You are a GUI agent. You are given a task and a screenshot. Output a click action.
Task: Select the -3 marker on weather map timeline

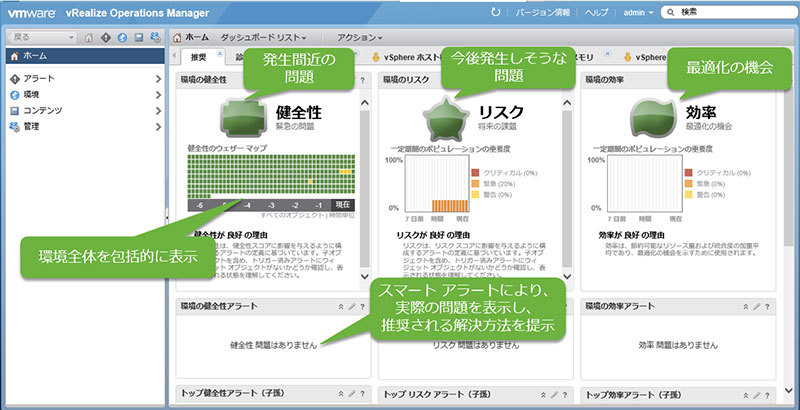coord(271,205)
